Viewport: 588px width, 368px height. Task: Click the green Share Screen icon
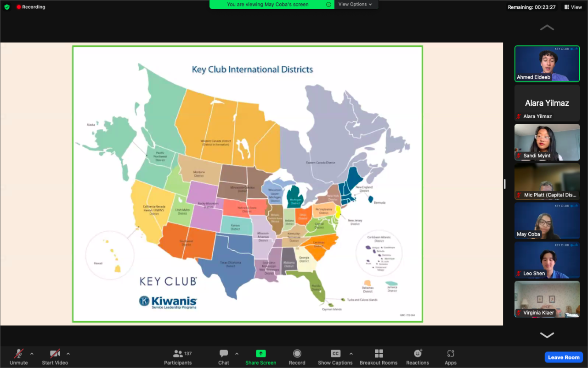click(x=260, y=354)
